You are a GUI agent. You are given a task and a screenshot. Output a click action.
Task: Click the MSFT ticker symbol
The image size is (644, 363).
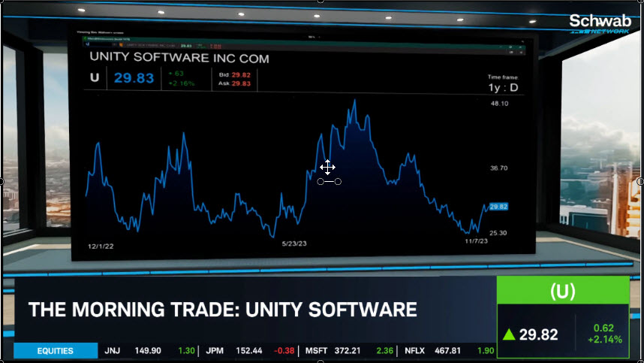tap(316, 351)
